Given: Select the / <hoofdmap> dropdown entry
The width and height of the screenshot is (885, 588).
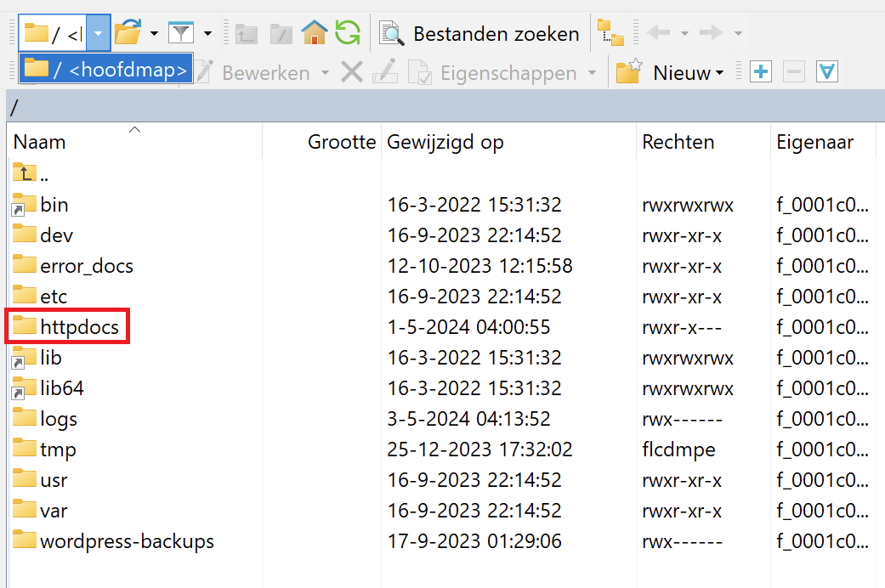Looking at the screenshot, I should (x=106, y=70).
